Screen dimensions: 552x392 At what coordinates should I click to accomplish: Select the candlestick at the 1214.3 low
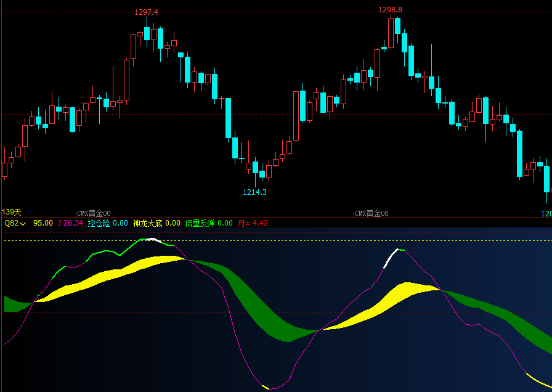(x=255, y=169)
